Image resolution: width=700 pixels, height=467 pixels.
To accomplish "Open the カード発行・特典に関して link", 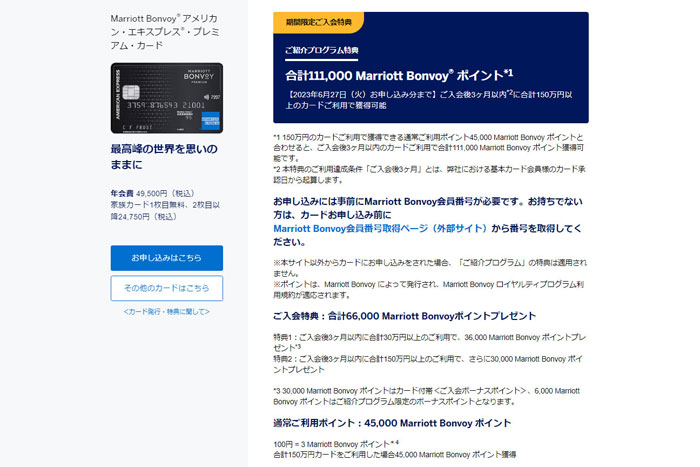I will click(167, 312).
